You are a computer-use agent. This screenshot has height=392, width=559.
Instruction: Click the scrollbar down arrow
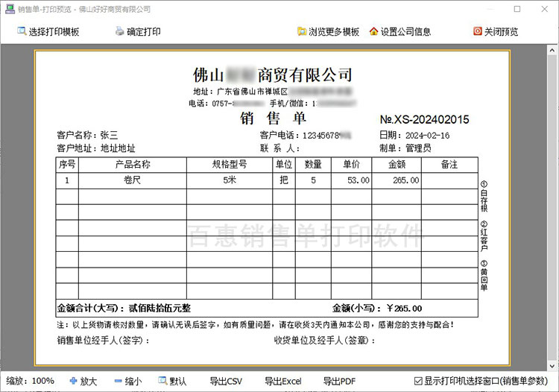coord(552,366)
